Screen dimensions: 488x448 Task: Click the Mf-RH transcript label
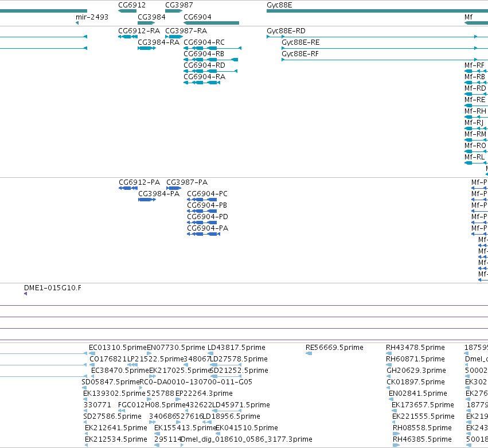click(475, 111)
